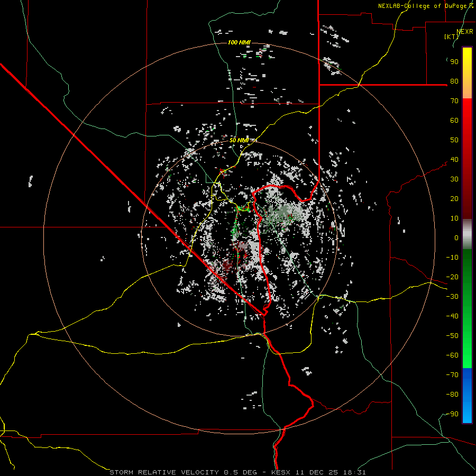Image resolution: width=476 pixels, height=476 pixels.
Task: Click the 70 value on the velocity scale
Action: pyautogui.click(x=454, y=101)
